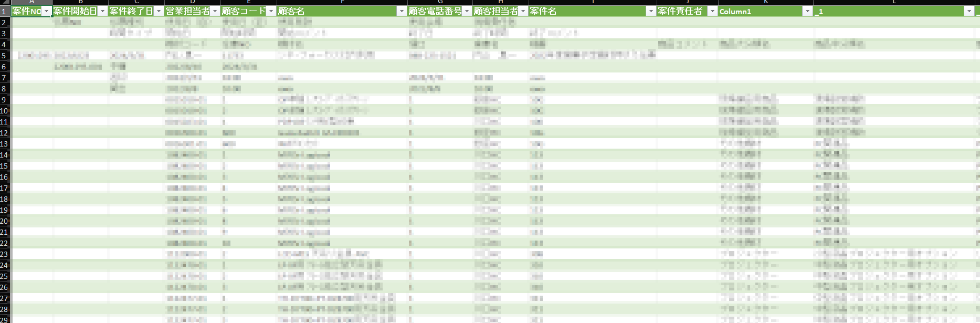
Task: Open filter dropdown for 顧客名 column
Action: click(402, 11)
